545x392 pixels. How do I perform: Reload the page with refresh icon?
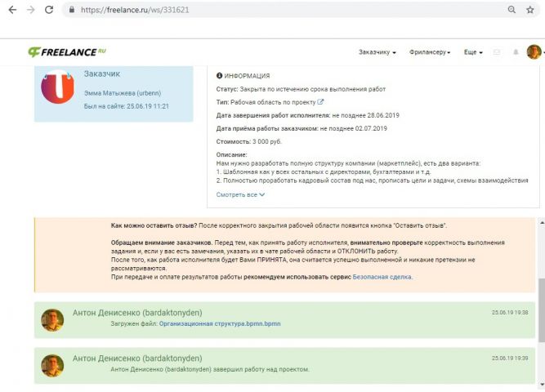(49, 10)
